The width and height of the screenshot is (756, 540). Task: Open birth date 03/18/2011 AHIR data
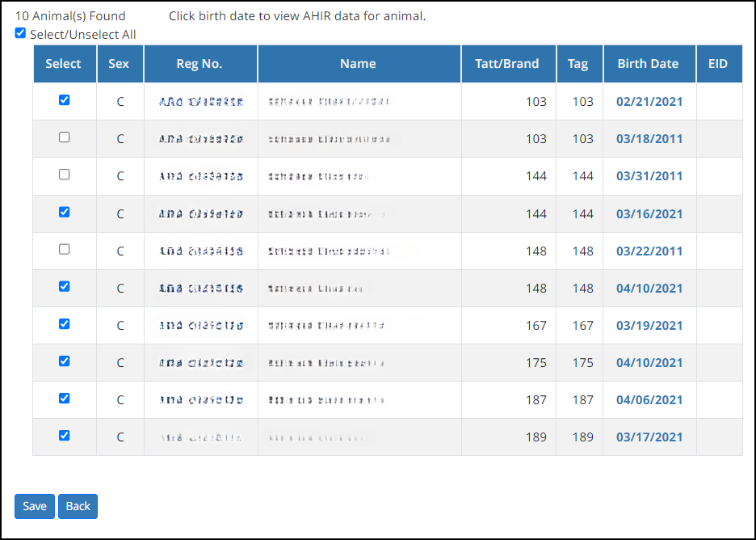click(649, 139)
